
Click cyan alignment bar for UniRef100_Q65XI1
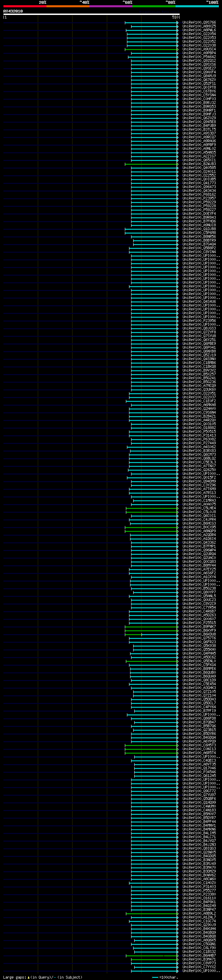(x=154, y=160)
